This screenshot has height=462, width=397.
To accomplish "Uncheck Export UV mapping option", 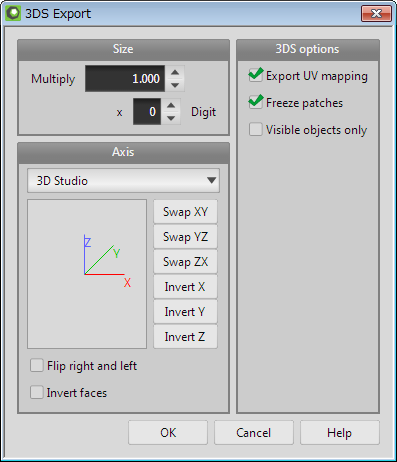I will (x=256, y=76).
